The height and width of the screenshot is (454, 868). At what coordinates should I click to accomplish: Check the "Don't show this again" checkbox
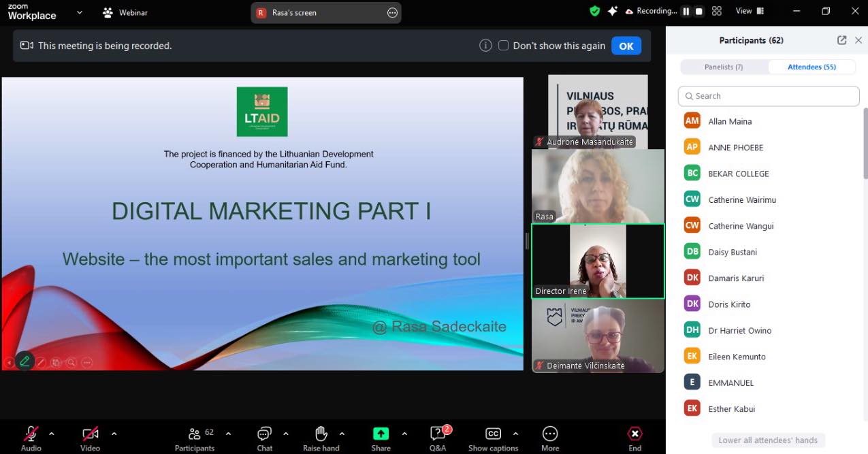pyautogui.click(x=504, y=46)
